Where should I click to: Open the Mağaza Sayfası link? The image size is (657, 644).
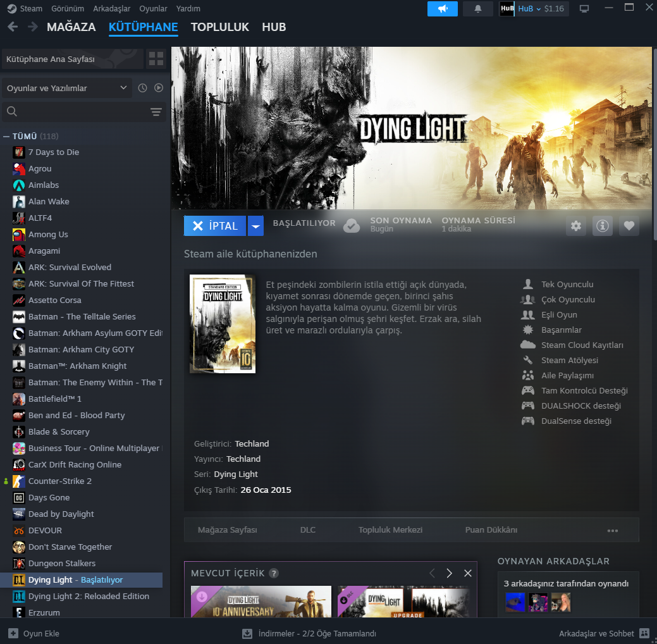click(228, 530)
